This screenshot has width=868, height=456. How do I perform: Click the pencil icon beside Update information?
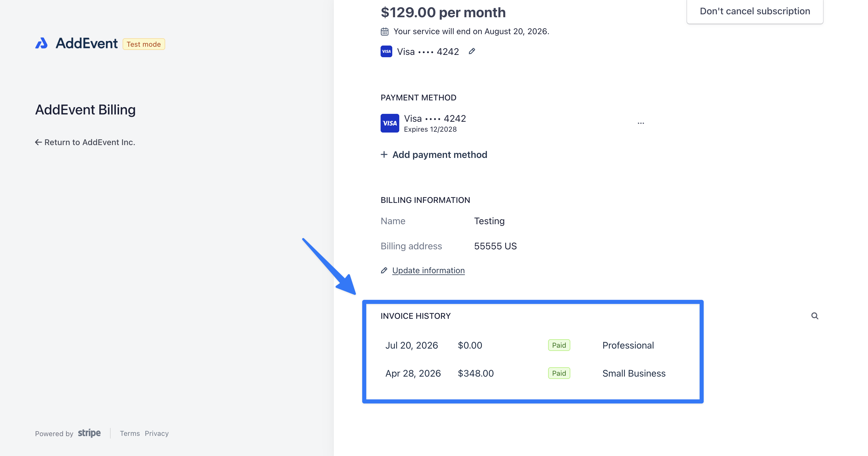[384, 270]
